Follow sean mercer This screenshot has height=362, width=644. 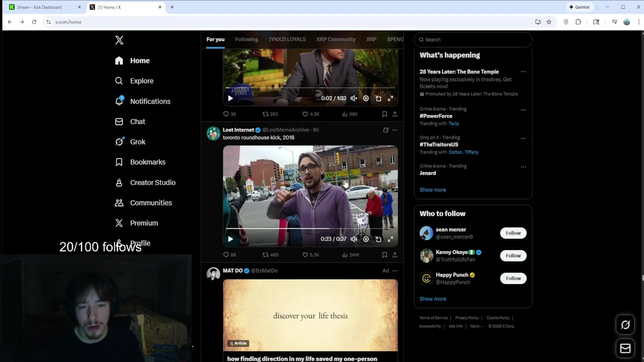point(513,233)
